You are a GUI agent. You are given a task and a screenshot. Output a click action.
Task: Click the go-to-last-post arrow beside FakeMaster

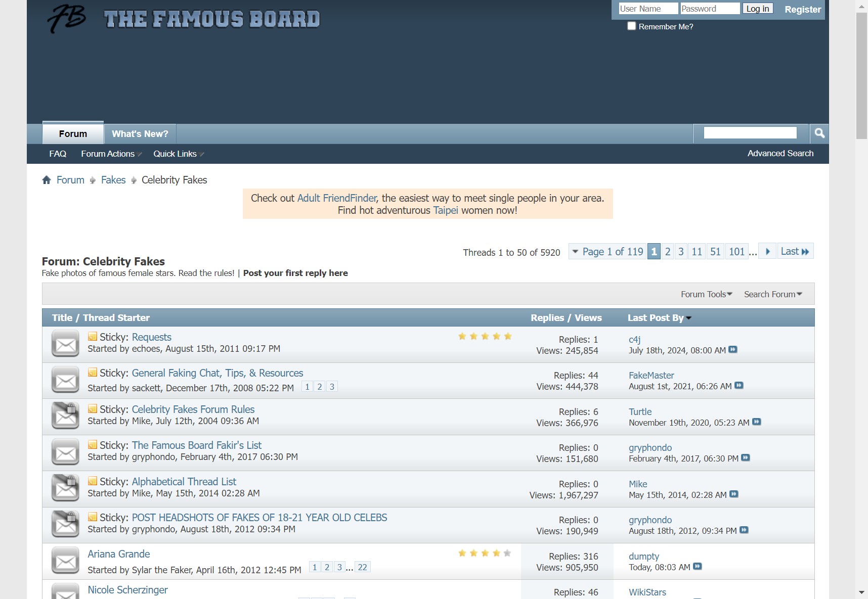tap(740, 385)
